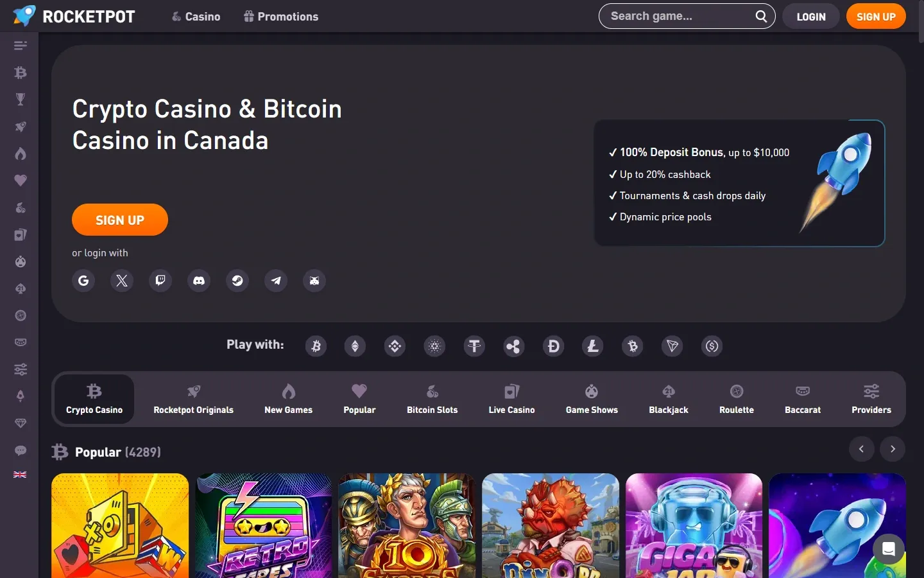Open Giga Jar game thumbnail

click(694, 526)
